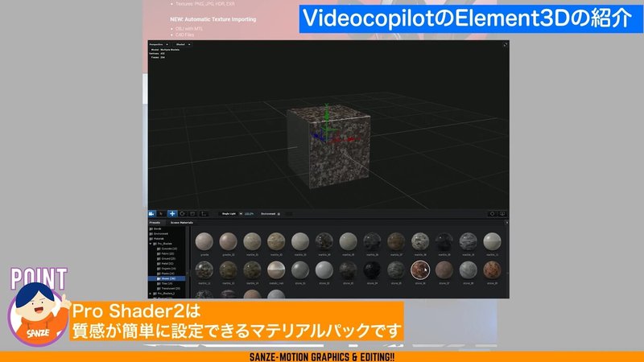Select the camera tool in viewport toolbar
This screenshot has height=362, width=644.
pos(151,214)
